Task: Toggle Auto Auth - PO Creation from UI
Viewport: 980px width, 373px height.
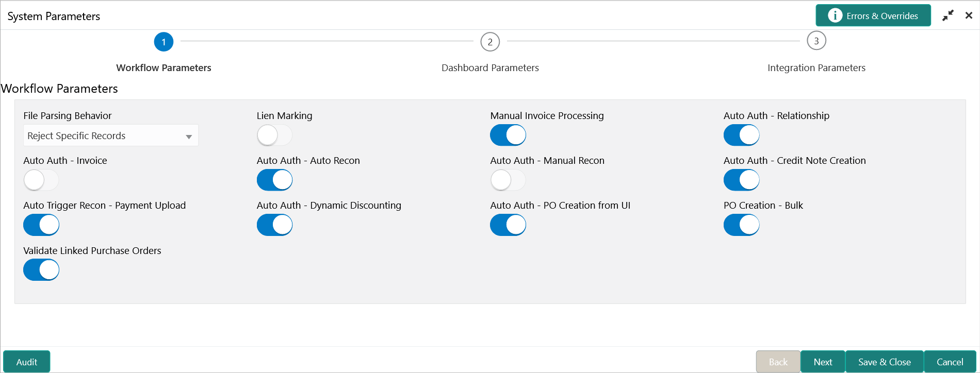Action: (x=508, y=225)
